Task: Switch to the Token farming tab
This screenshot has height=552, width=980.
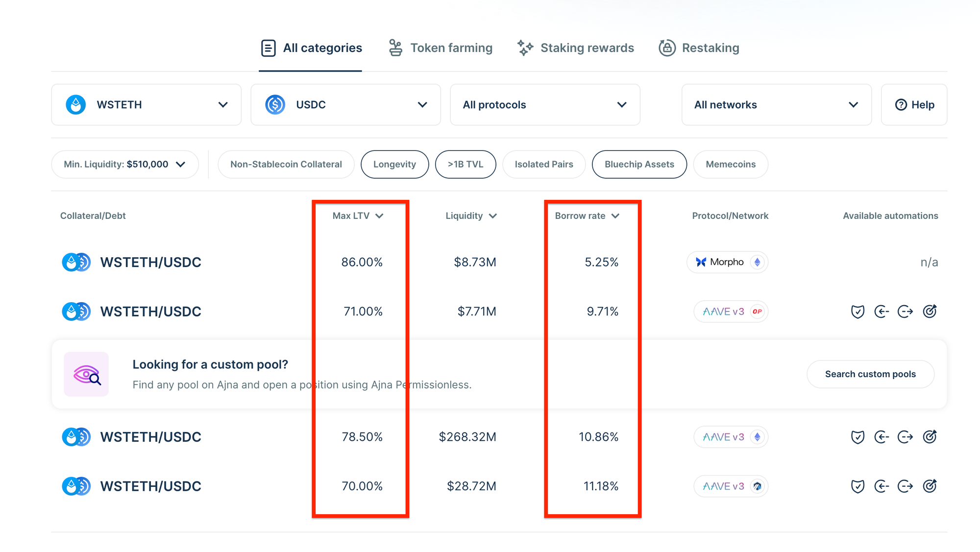Action: click(441, 48)
